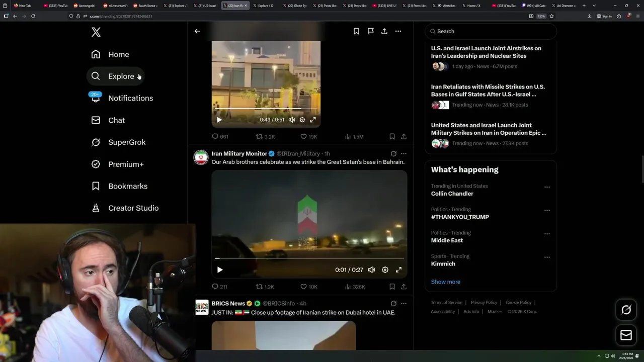Screen dimensions: 644x362
Task: Open more options for #THANKYOU_TRUMP trend
Action: 547,210
